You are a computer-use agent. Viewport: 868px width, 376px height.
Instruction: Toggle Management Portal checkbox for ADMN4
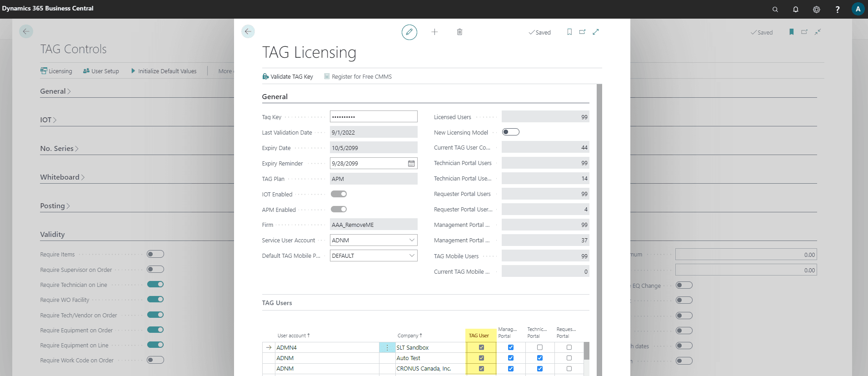510,347
